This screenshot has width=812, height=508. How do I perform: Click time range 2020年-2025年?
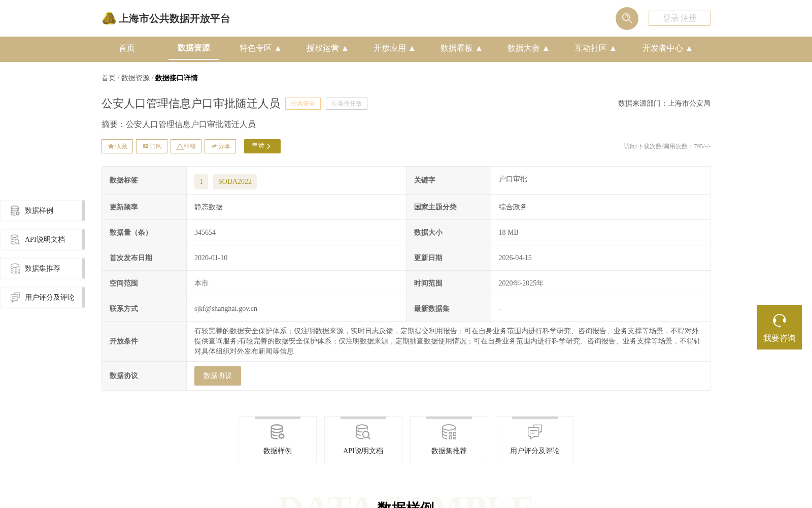[521, 283]
